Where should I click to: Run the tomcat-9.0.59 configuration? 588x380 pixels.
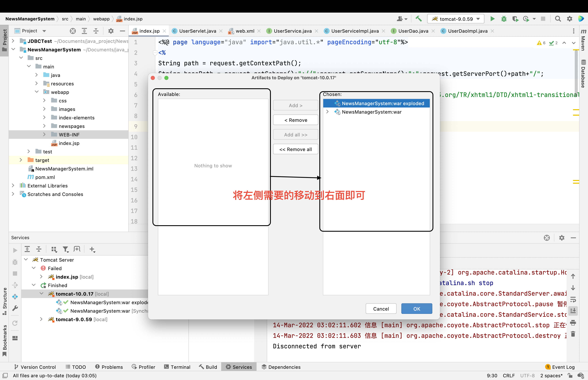coord(492,19)
